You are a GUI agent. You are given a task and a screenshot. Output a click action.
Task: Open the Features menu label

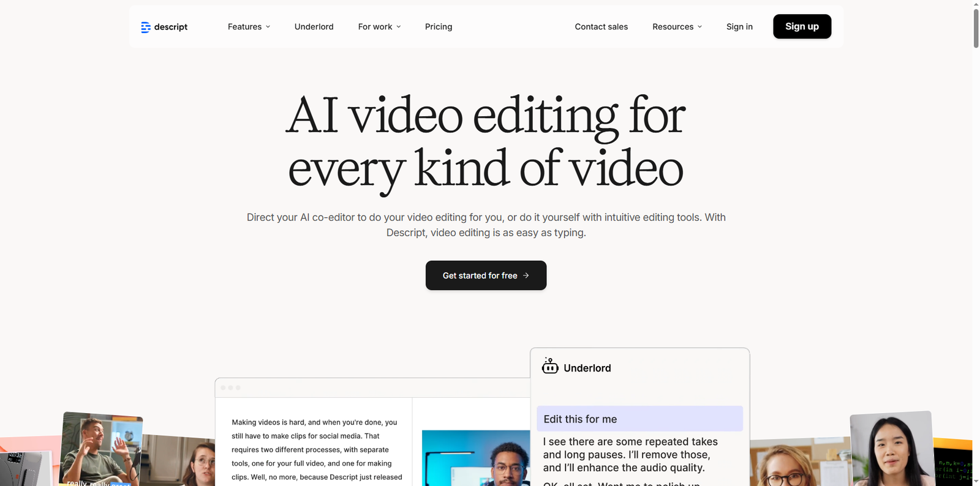tap(244, 27)
